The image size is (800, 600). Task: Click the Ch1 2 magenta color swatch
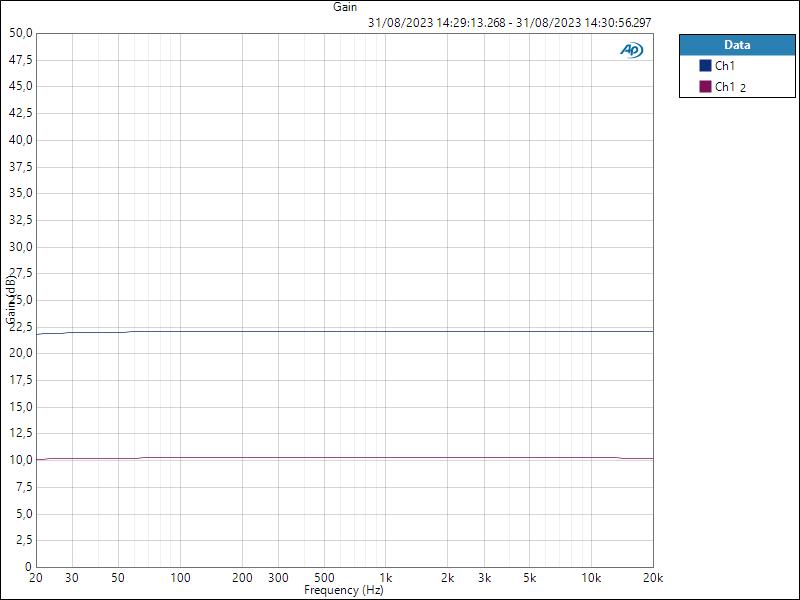705,86
